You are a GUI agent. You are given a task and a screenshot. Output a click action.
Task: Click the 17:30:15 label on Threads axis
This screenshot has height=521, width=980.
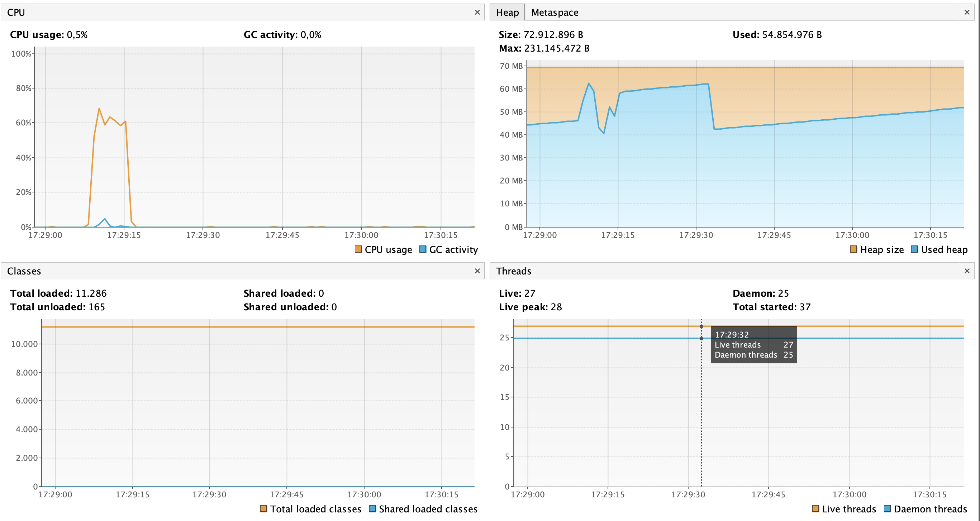(x=929, y=494)
